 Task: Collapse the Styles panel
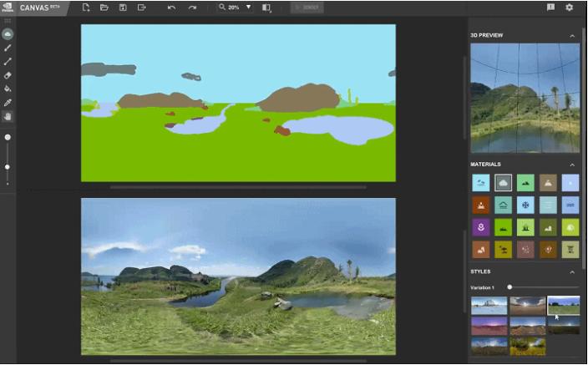pos(572,271)
